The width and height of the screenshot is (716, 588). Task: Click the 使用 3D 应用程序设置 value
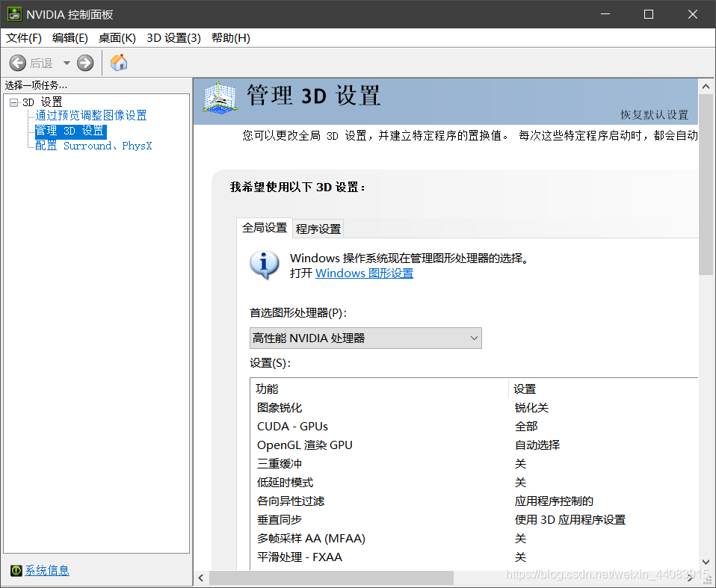(570, 520)
